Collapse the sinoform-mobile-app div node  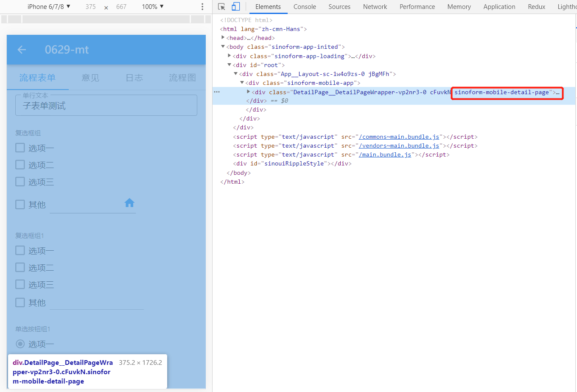click(242, 83)
